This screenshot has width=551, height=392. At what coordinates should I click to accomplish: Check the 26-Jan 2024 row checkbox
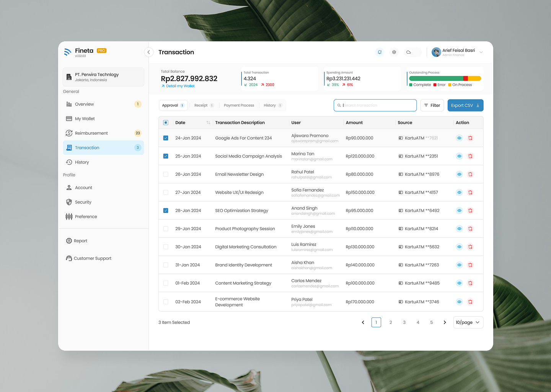(x=166, y=174)
